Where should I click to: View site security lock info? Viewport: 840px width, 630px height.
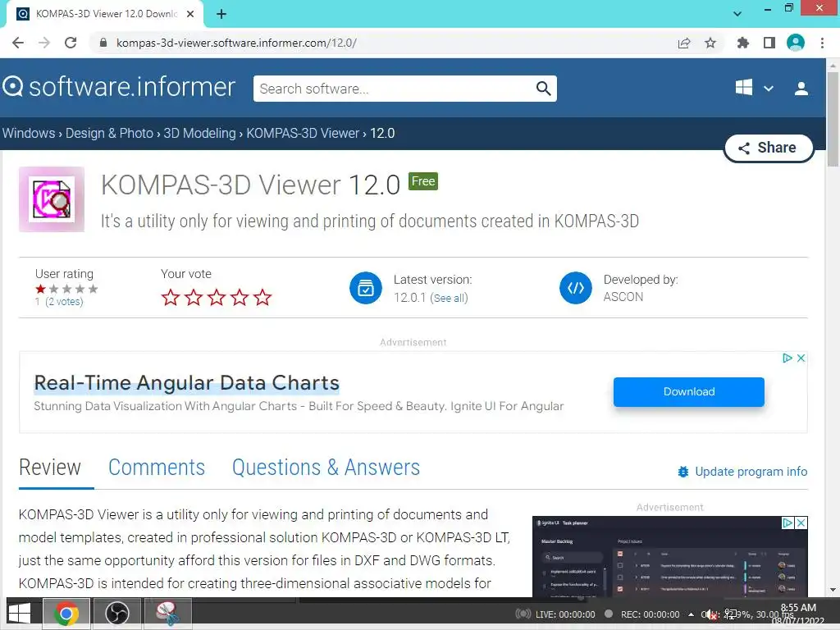[x=103, y=43]
